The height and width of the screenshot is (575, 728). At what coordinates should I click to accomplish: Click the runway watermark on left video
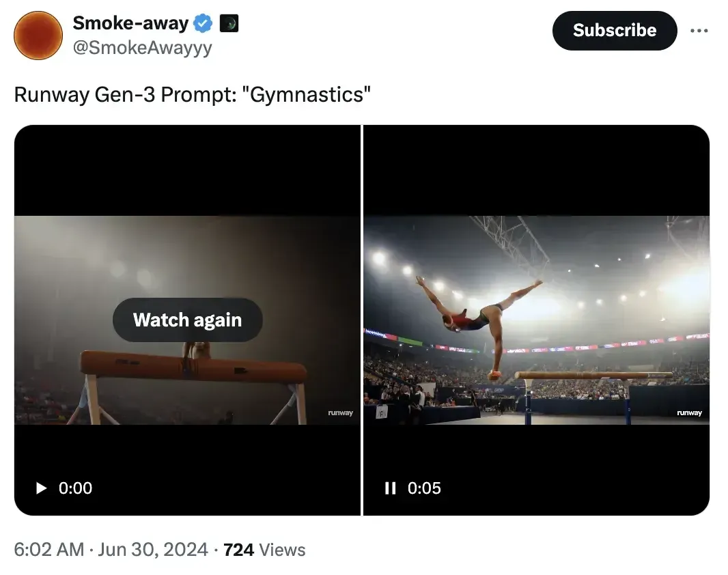click(340, 412)
